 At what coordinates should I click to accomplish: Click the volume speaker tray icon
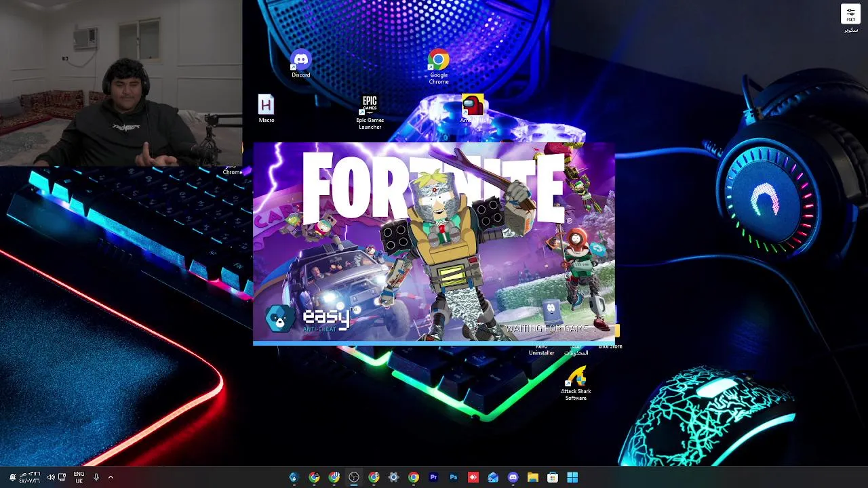tap(51, 477)
